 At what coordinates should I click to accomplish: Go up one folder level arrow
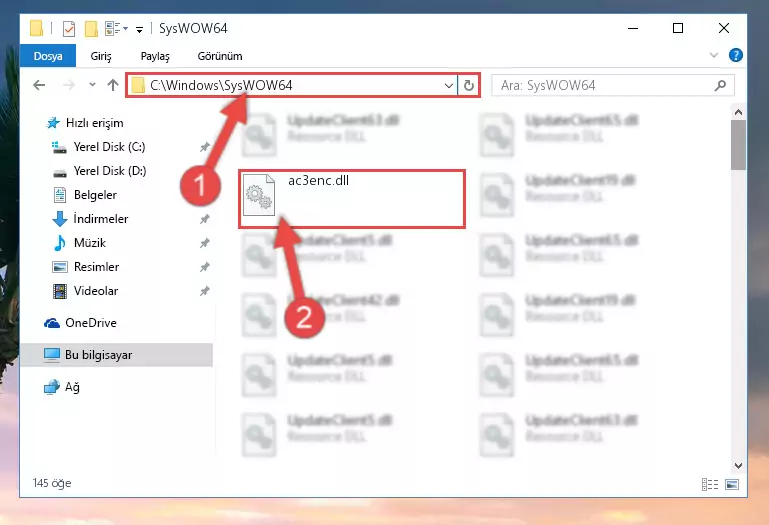coord(113,85)
